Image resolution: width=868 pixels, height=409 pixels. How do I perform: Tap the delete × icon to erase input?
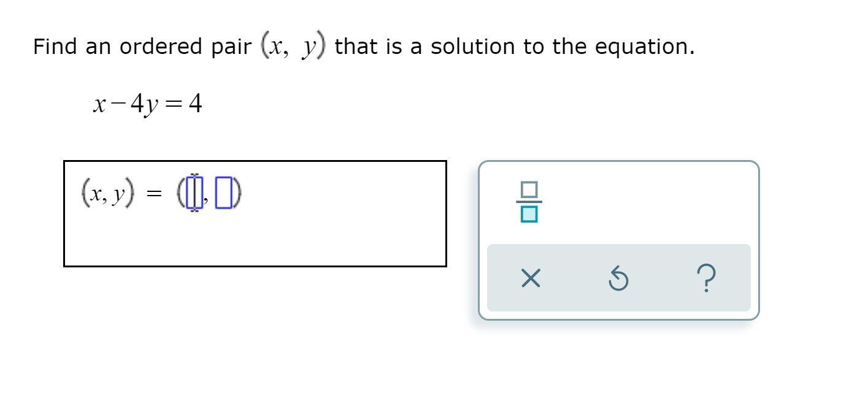[x=529, y=280]
